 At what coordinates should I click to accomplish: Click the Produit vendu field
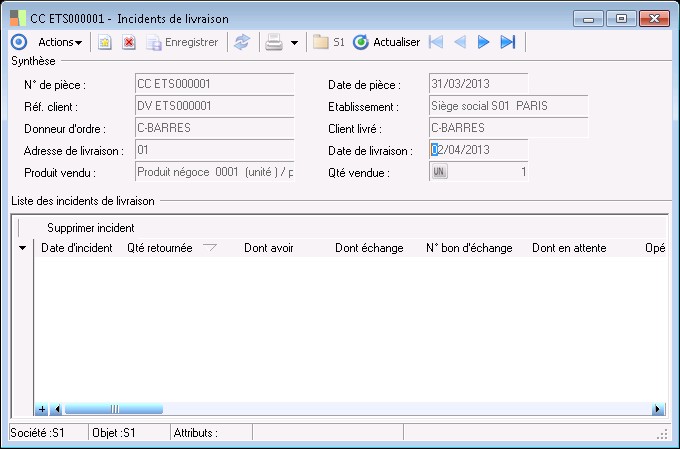click(x=215, y=172)
